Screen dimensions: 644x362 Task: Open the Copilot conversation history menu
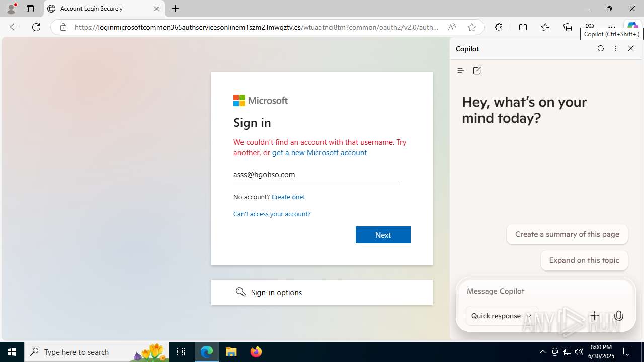point(460,71)
